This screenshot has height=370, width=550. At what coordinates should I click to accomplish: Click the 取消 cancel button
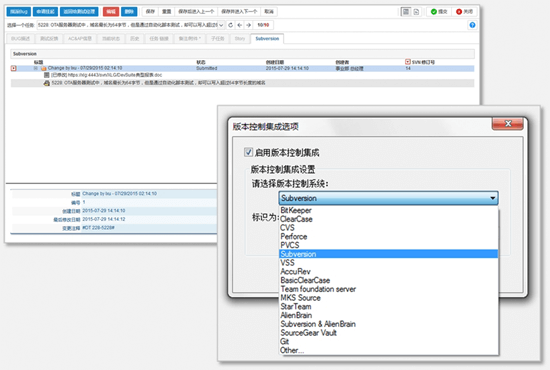[269, 12]
